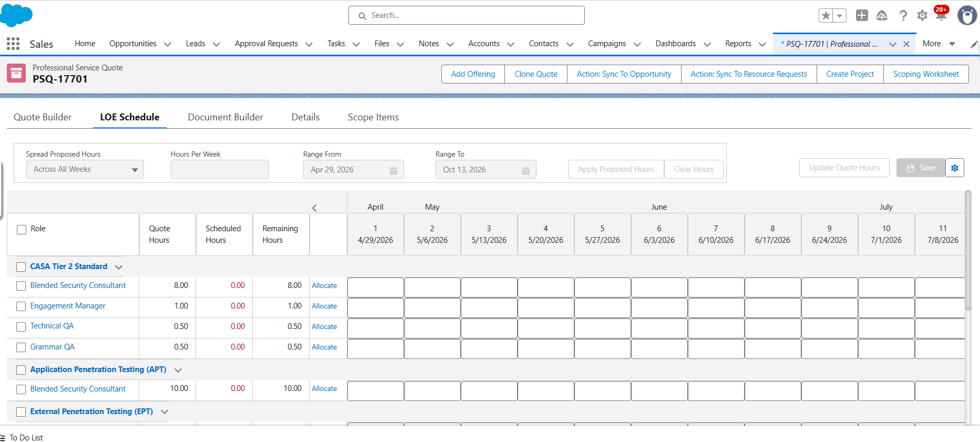The image size is (980, 442).
Task: Open the Scope Items tab
Action: pos(373,117)
